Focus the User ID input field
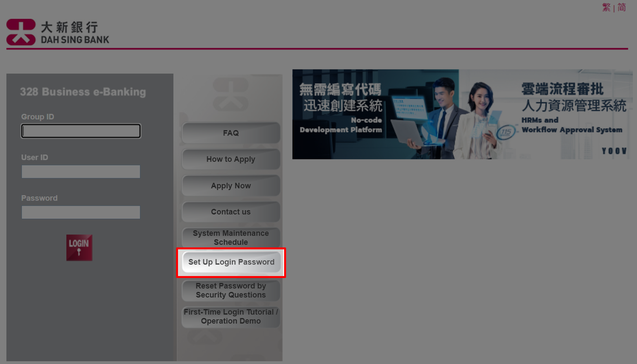This screenshot has height=364, width=637. [81, 172]
